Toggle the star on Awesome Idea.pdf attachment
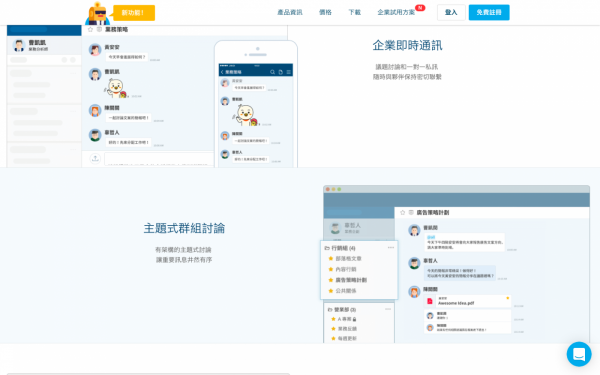Screen dimensions: 600x375 (508, 298)
